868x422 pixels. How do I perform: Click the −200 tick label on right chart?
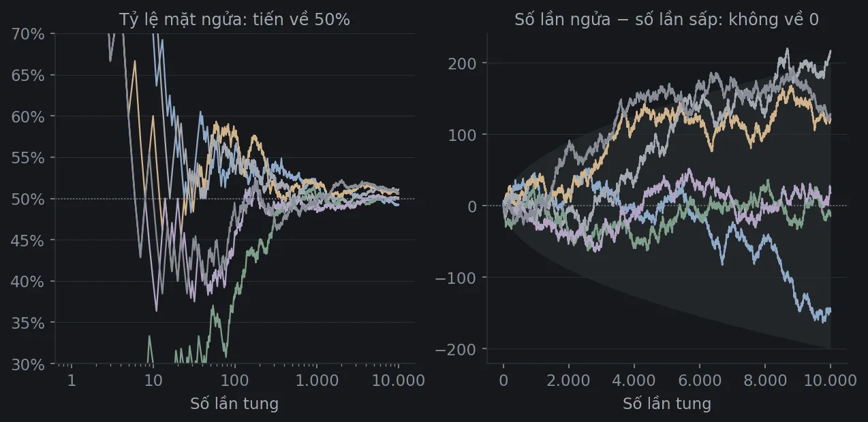point(458,348)
